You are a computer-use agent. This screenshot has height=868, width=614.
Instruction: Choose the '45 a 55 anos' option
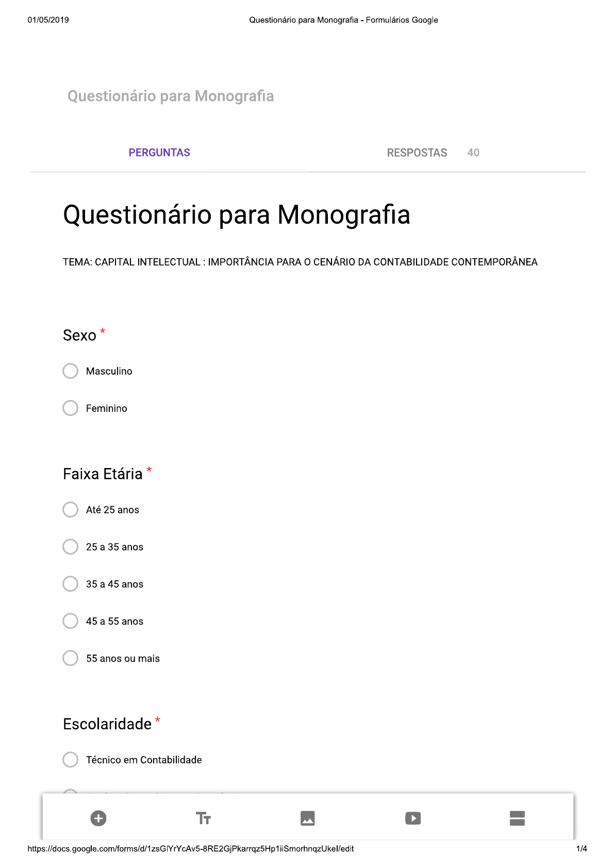(x=70, y=621)
